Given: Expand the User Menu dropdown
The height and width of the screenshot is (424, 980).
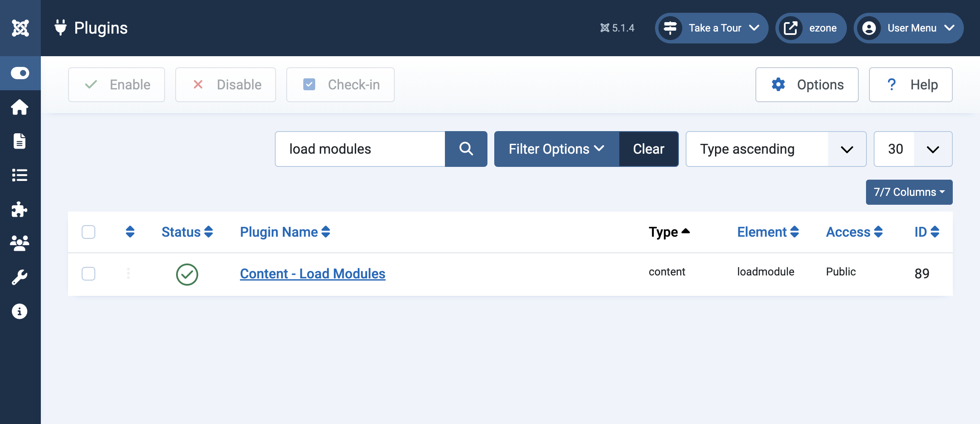Looking at the screenshot, I should [909, 28].
